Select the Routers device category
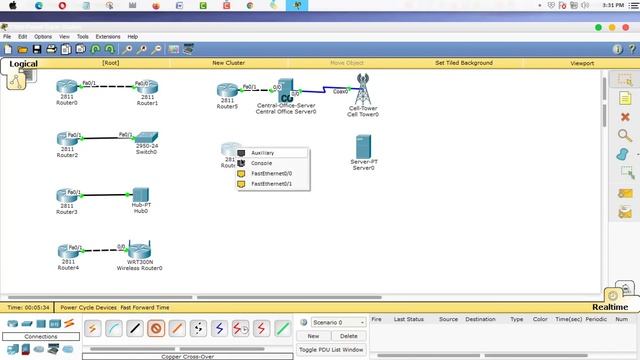640x360 pixels. point(13,324)
